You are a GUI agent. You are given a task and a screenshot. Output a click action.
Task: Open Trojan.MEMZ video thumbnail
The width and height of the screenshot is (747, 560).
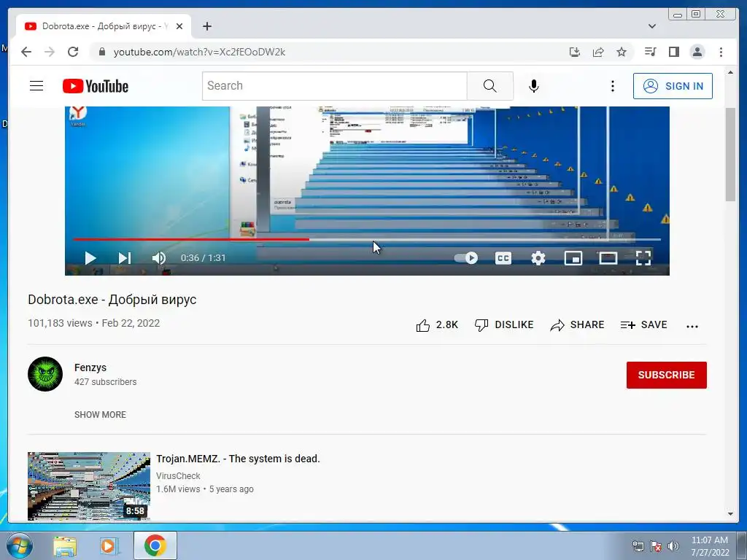point(88,486)
